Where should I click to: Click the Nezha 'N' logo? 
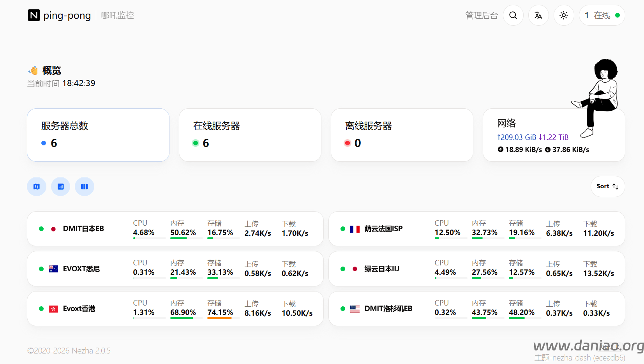pyautogui.click(x=34, y=15)
